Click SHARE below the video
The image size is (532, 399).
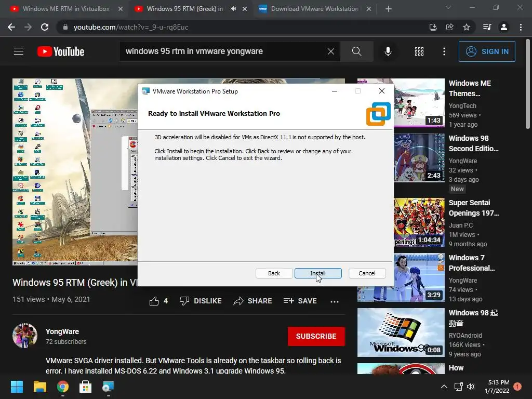click(253, 301)
